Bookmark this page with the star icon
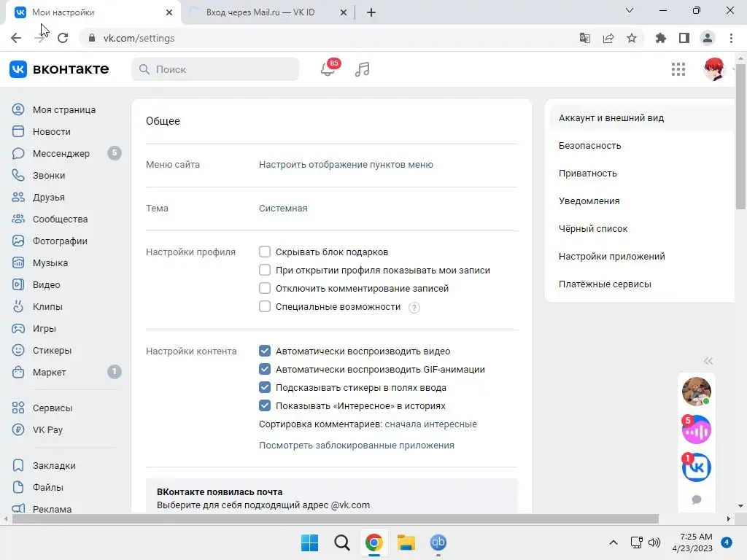The height and width of the screenshot is (560, 747). pos(632,38)
